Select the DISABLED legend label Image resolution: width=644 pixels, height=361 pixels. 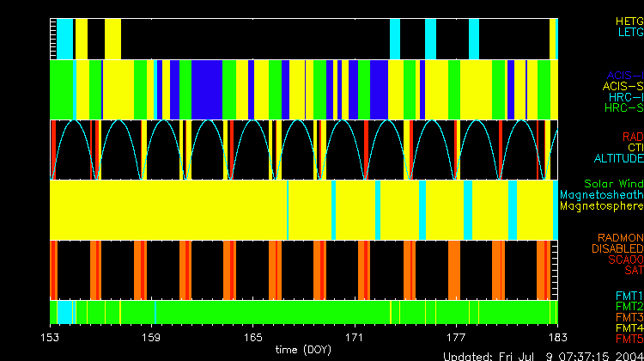pos(617,248)
